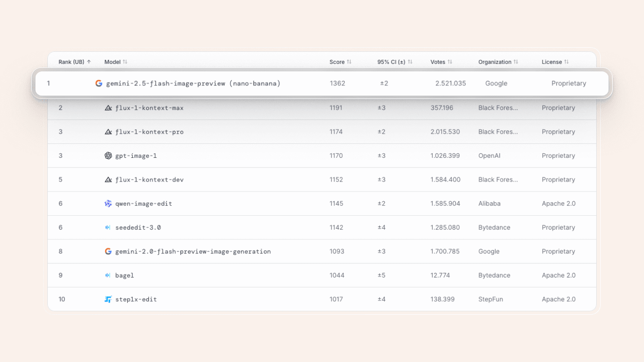Click the votes count 1.585.904
Screen dimensions: 644x362
click(445, 204)
